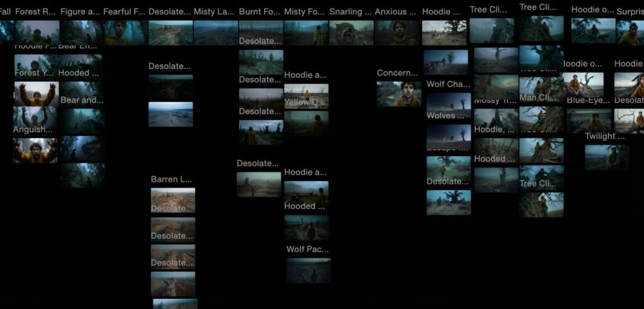644x309 pixels.
Task: Select the "Hoodie ..." wolves-and-tree top thumbnail
Action: click(x=444, y=33)
